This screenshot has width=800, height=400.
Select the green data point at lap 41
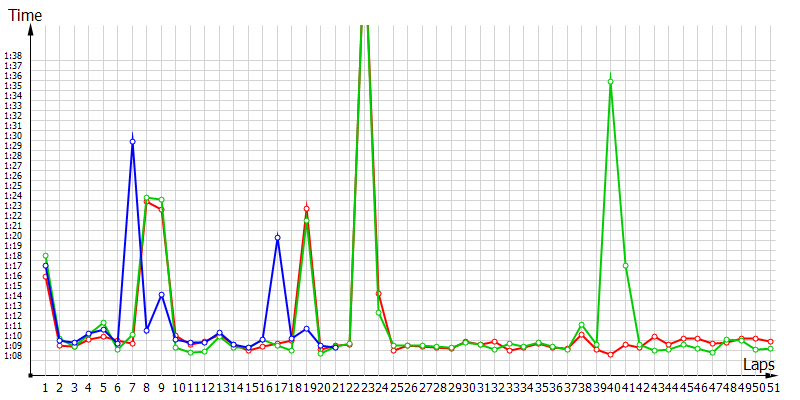625,265
